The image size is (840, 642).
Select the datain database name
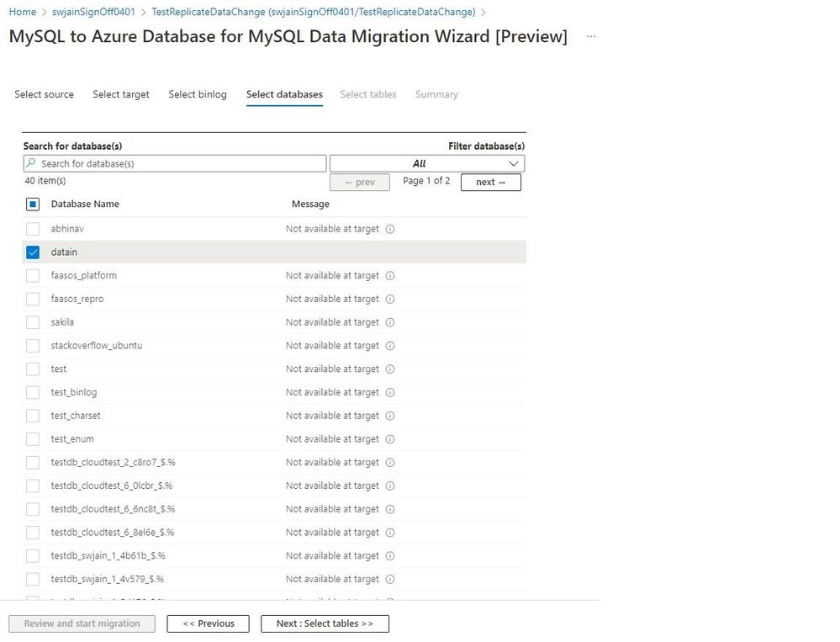pos(64,252)
